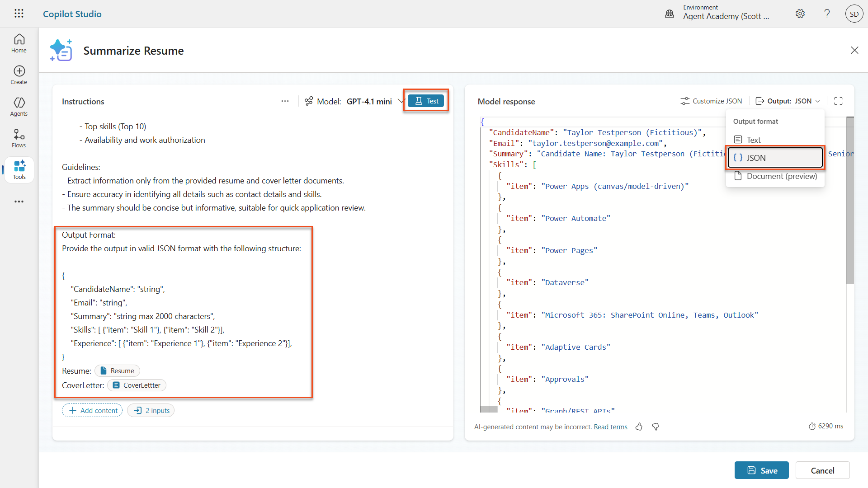Expand model response to full screen
This screenshot has width=868, height=488.
point(838,101)
